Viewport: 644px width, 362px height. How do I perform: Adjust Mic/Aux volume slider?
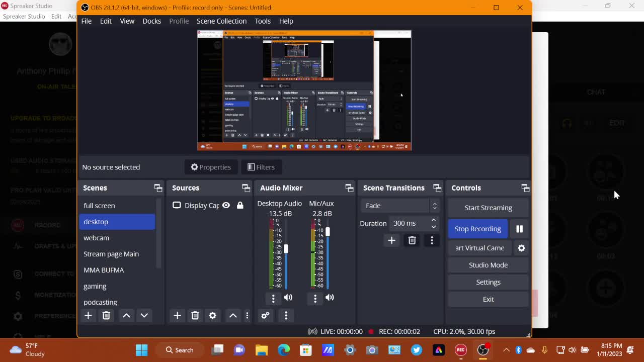click(x=328, y=232)
